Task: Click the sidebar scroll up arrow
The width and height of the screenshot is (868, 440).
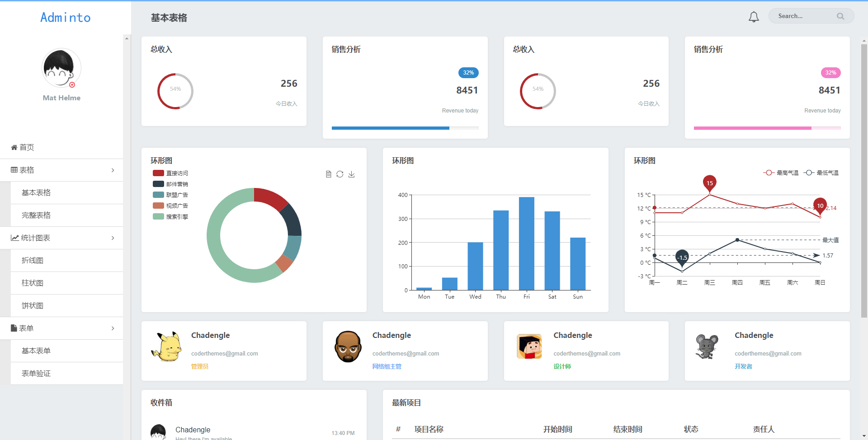Action: [x=127, y=38]
